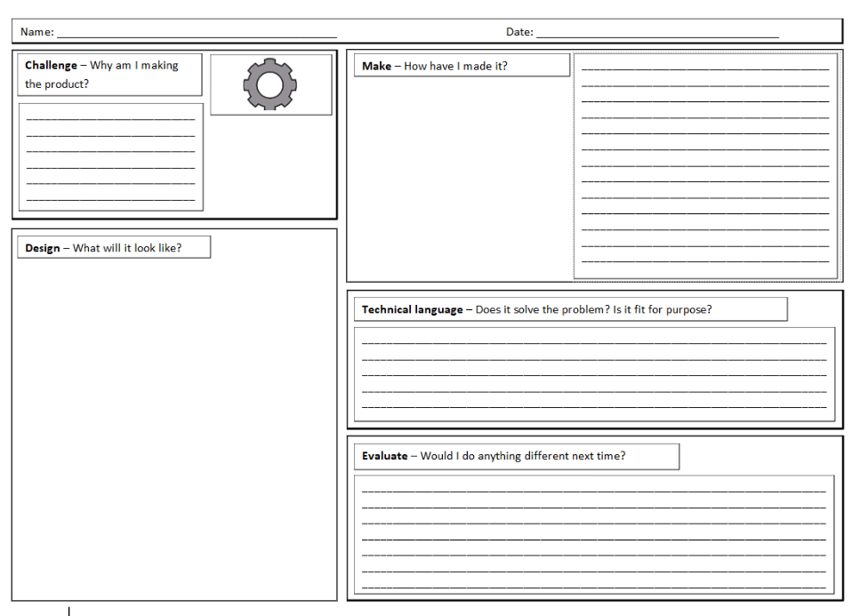Image resolution: width=852 pixels, height=616 pixels.
Task: Click the gear icon in the Challenge section
Action: pos(269,84)
